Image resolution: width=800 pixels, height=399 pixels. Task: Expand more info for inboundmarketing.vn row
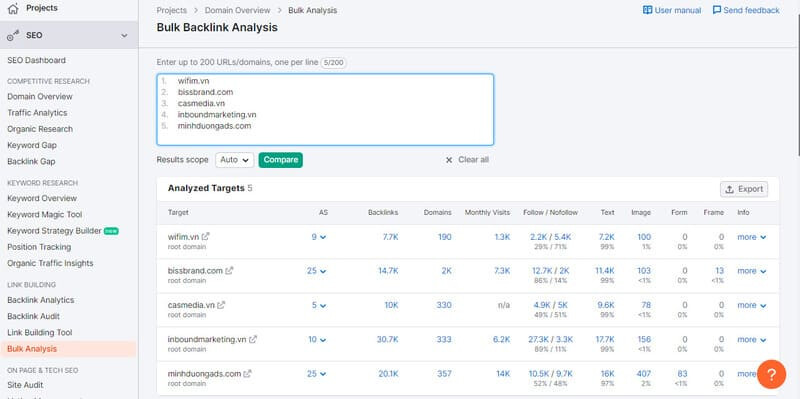[752, 339]
